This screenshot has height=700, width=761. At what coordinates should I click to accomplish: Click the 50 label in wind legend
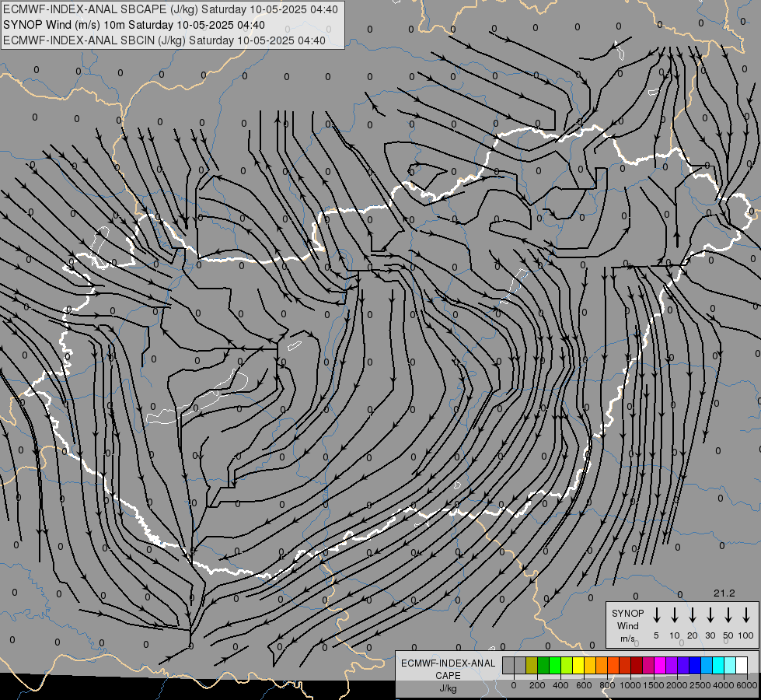click(728, 635)
